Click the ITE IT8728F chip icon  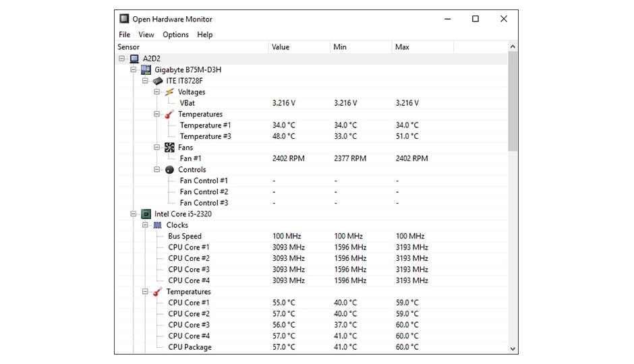pos(158,81)
